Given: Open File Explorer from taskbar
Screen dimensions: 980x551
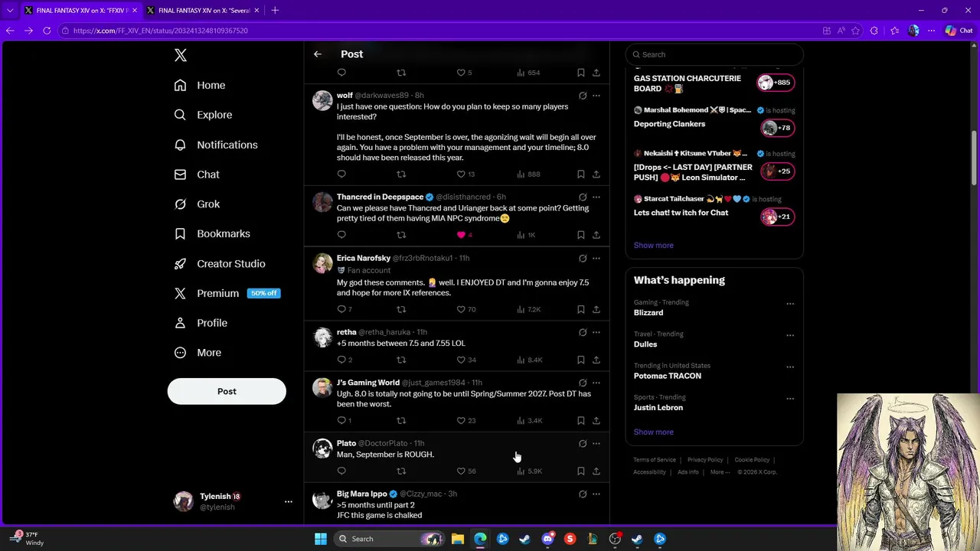Looking at the screenshot, I should [x=458, y=539].
